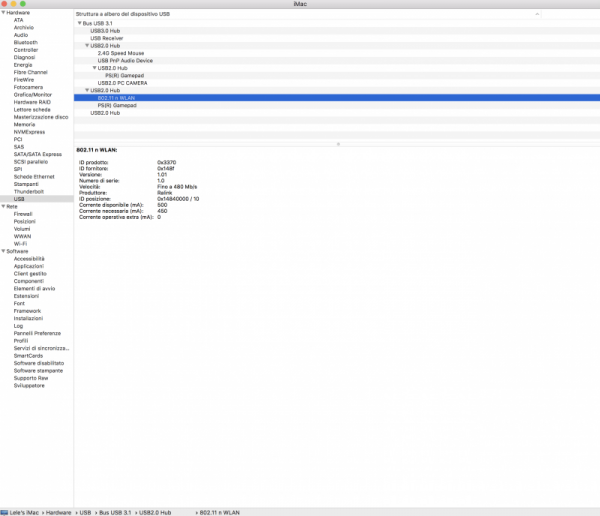Screen dimensions: 600x516
Task: Select Diagnosi in the sidebar
Action: click(x=24, y=57)
